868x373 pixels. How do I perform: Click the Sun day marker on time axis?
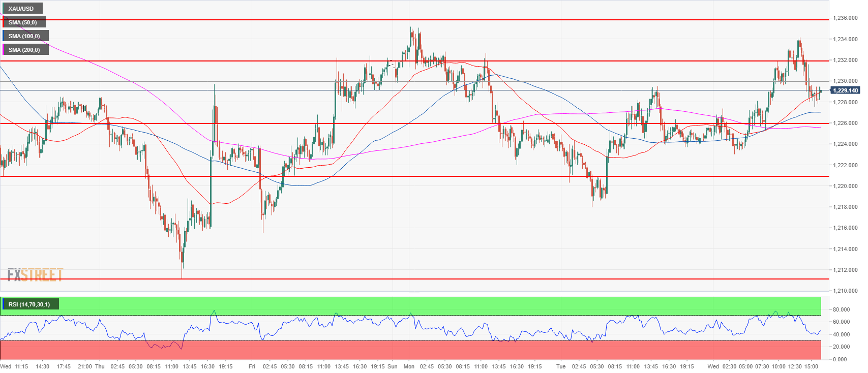point(393,366)
